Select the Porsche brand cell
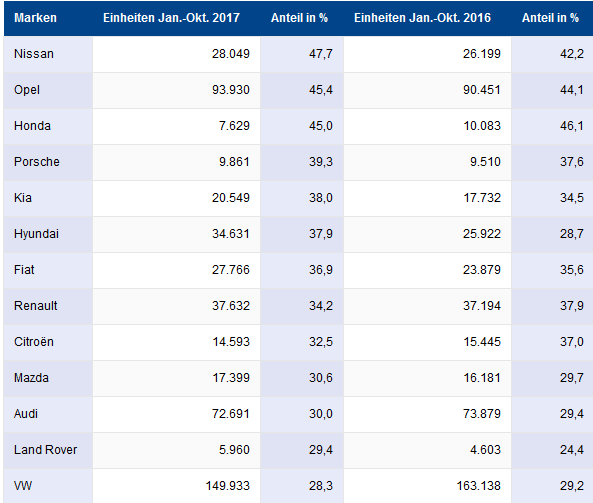This screenshot has width=593, height=503. coord(48,162)
